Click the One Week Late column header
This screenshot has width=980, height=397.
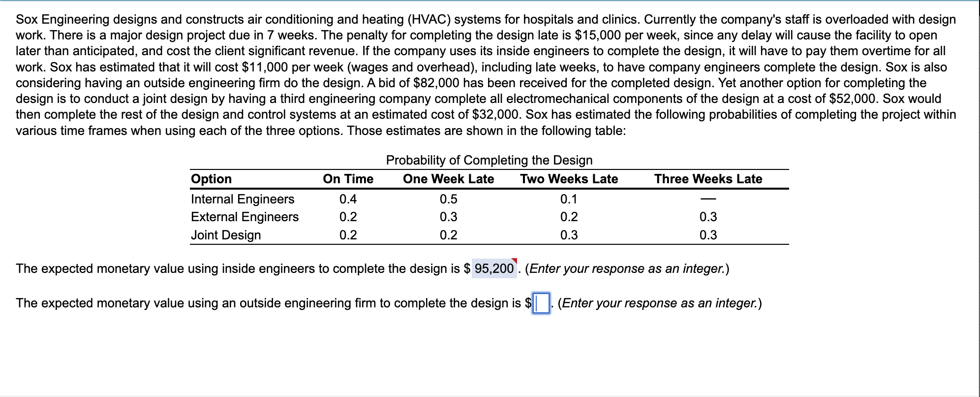pos(449,179)
